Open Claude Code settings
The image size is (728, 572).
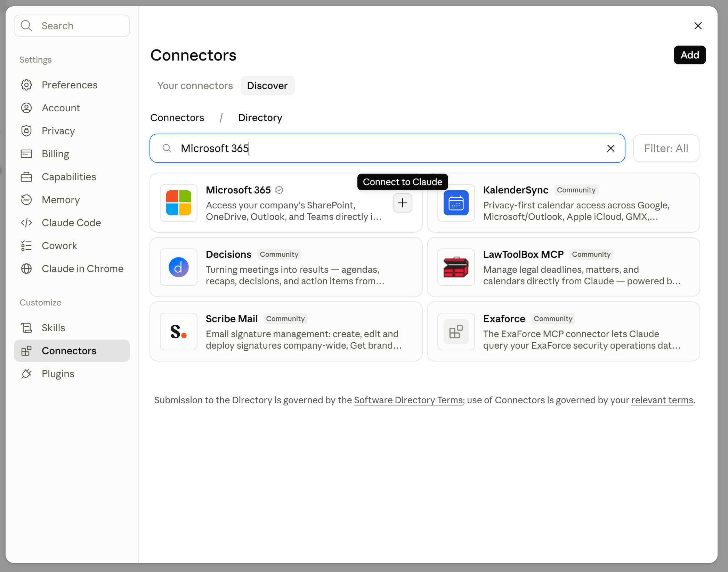pos(72,223)
